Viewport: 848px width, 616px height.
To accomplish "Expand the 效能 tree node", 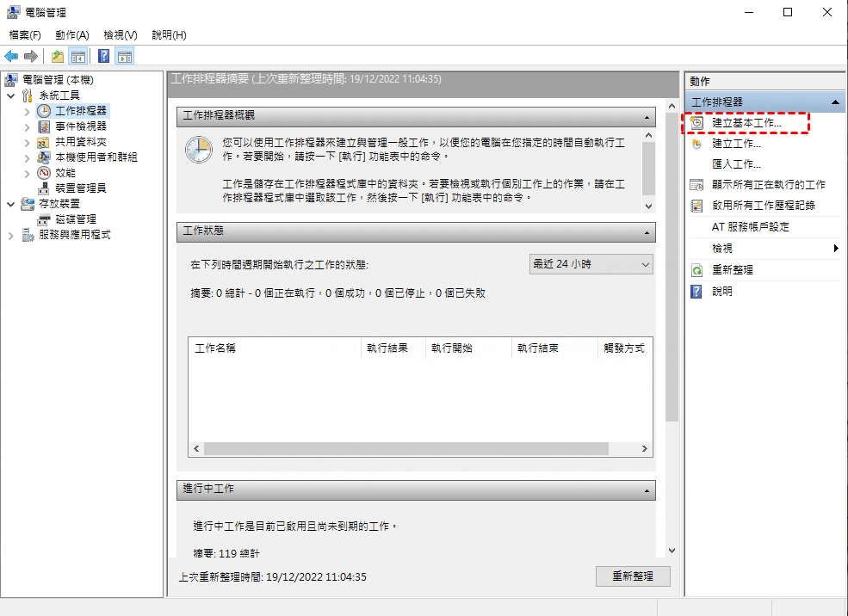I will [x=27, y=174].
